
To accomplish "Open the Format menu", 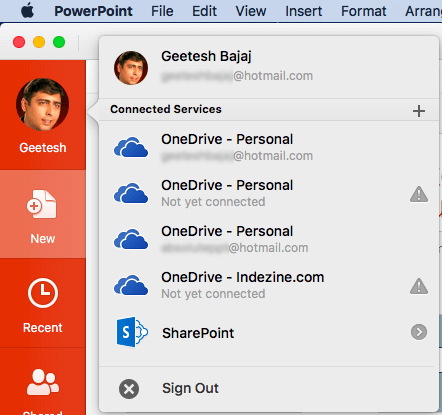I will [x=363, y=11].
